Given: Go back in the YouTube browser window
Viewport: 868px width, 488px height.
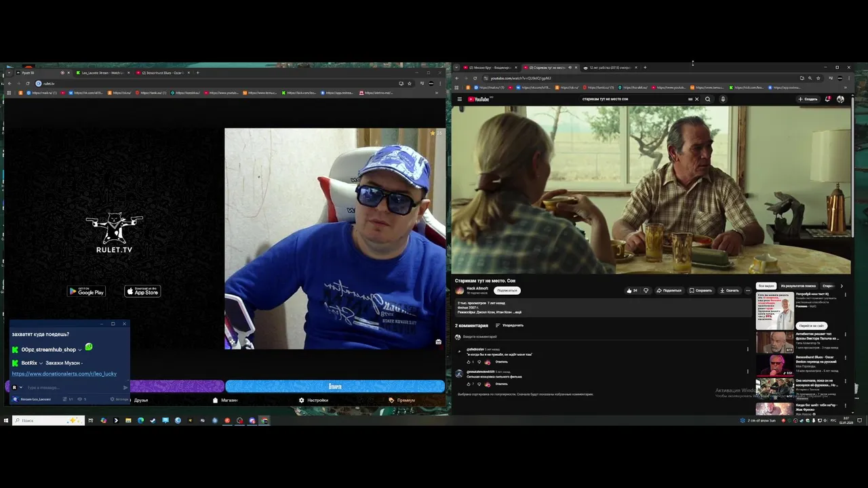Looking at the screenshot, I should click(456, 78).
